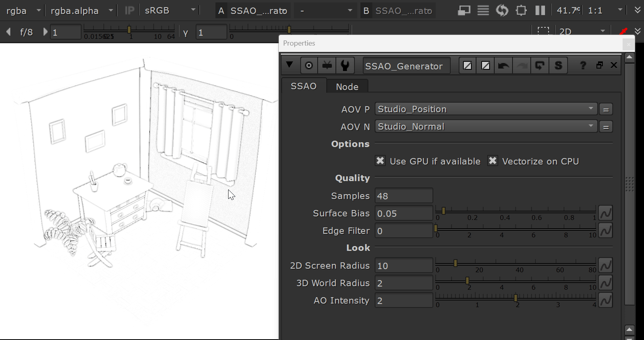Open the sRGB viewer colorspace dropdown
This screenshot has height=340, width=644.
pyautogui.click(x=170, y=10)
